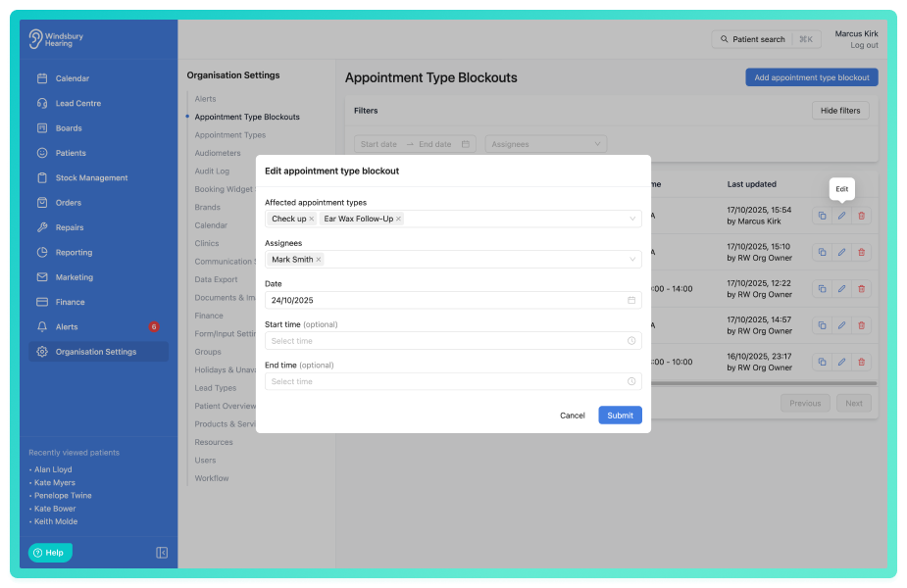This screenshot has width=907, height=588.
Task: Go to Previous page of results
Action: tap(805, 403)
